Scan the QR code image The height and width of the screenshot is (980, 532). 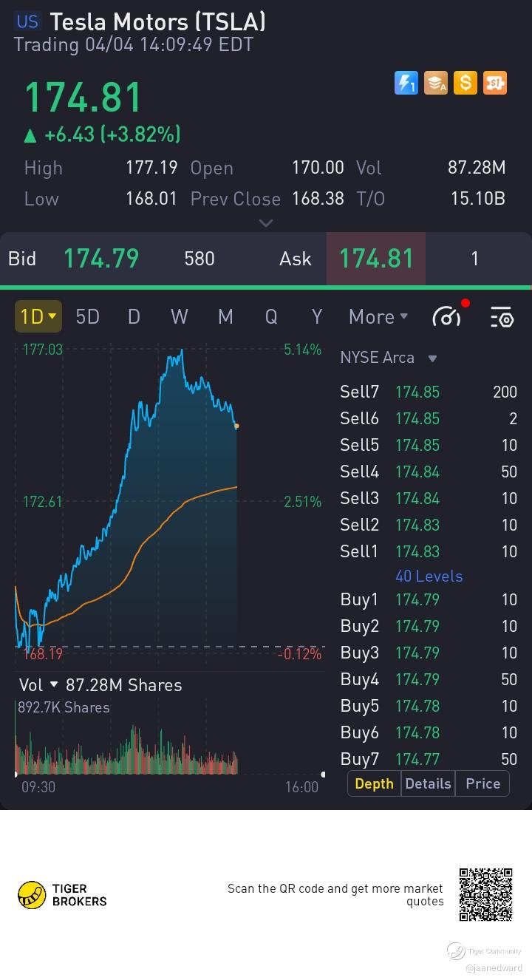(485, 894)
